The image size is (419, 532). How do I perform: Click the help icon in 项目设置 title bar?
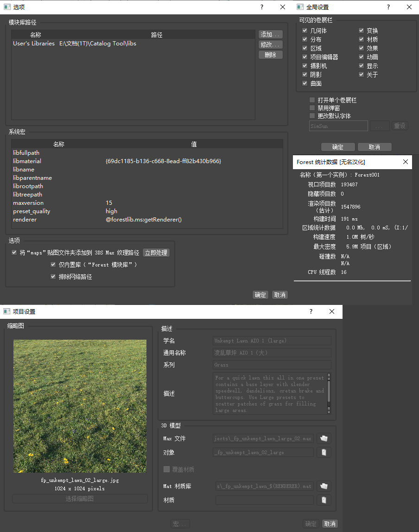coord(311,311)
